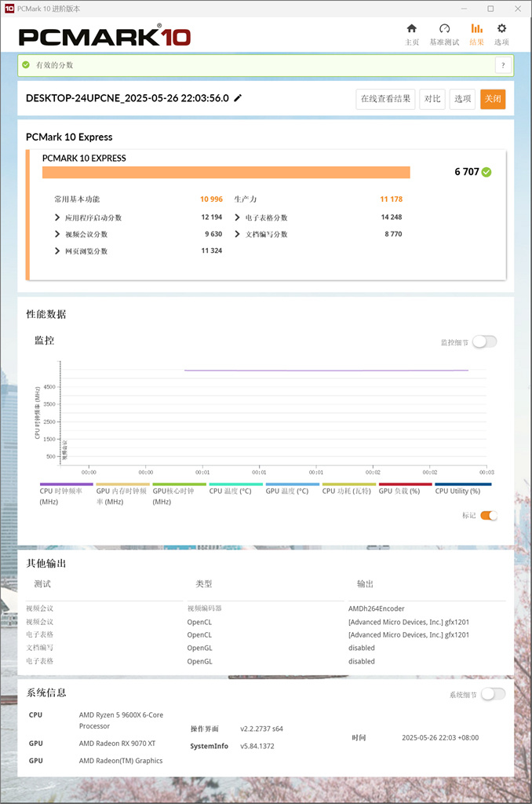Click the purple CPU clock line in chart
532x804 pixels.
pyautogui.click(x=326, y=371)
